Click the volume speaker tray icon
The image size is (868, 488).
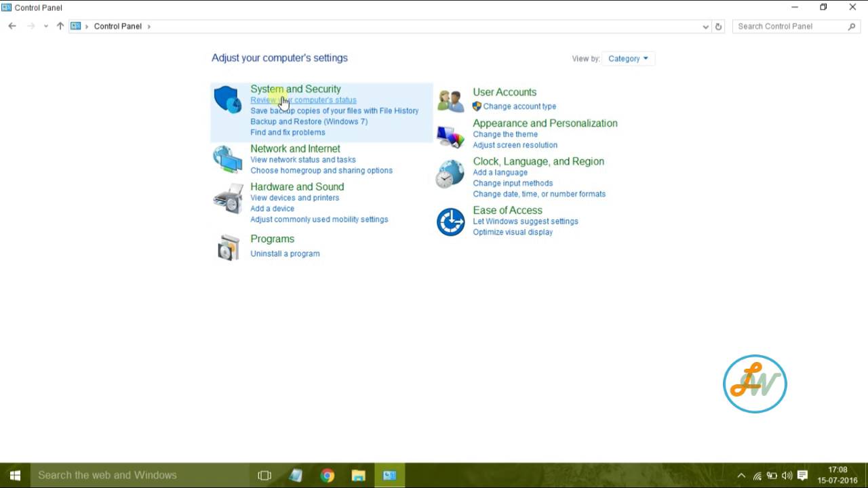tap(787, 476)
